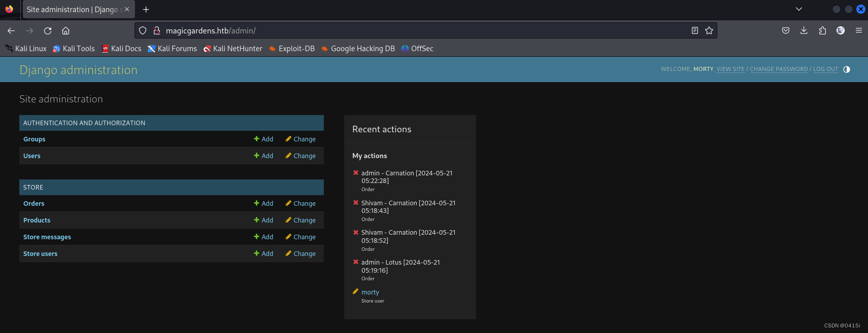Viewport: 868px width, 333px height.
Task: Toggle the Django admin theme icon
Action: pyautogui.click(x=846, y=69)
